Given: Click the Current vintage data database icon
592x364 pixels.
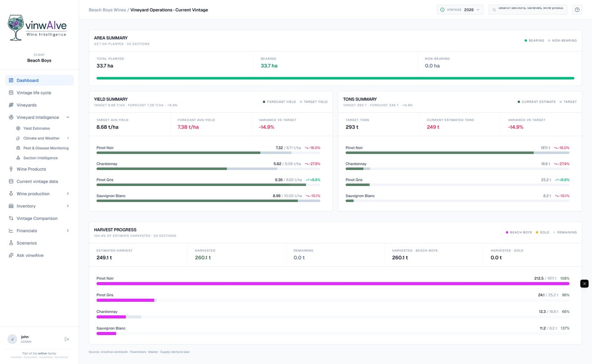Looking at the screenshot, I should pyautogui.click(x=11, y=181).
